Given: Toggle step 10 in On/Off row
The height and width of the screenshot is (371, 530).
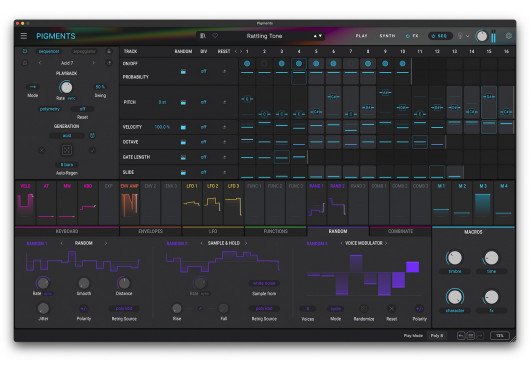Looking at the screenshot, I should 402,64.
